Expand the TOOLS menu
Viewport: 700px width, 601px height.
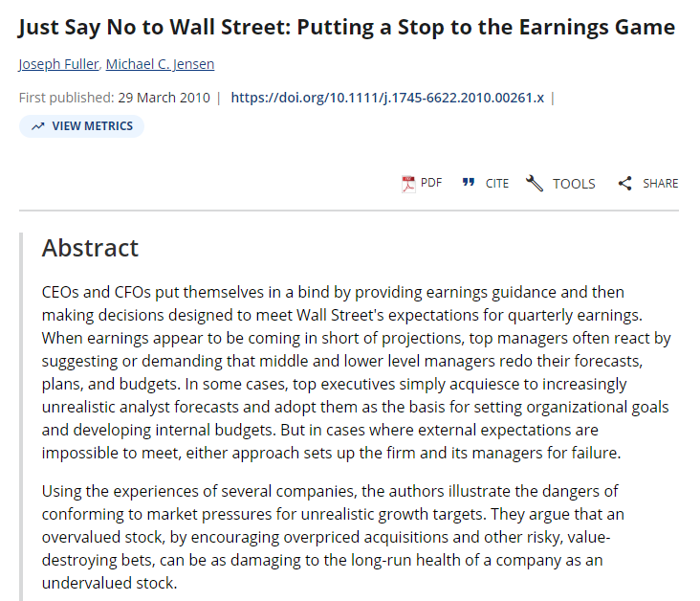pos(574,184)
